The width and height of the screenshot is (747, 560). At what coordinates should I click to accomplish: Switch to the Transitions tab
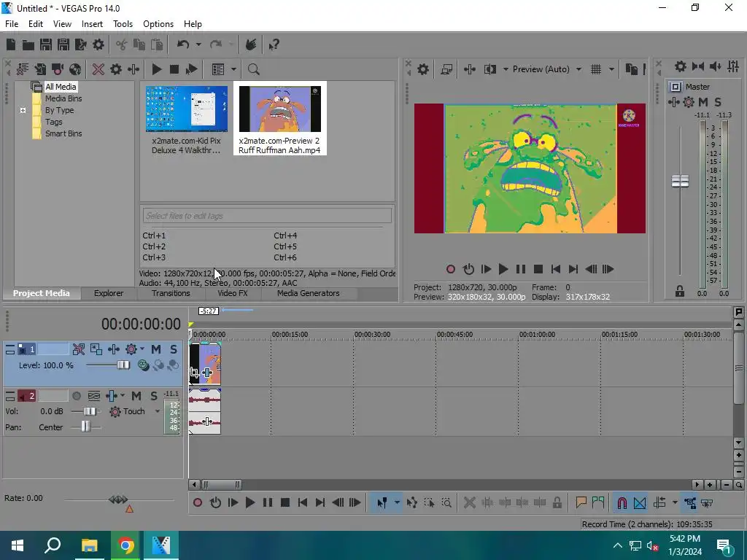pos(171,293)
